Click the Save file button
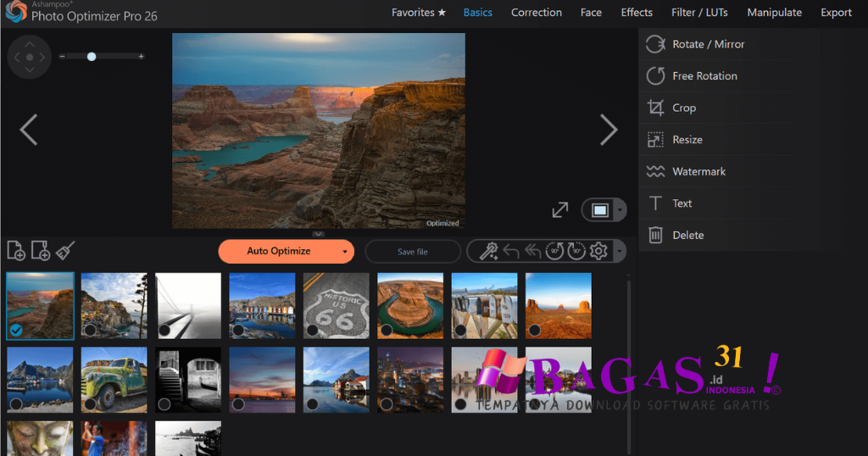The height and width of the screenshot is (456, 868). tap(413, 252)
